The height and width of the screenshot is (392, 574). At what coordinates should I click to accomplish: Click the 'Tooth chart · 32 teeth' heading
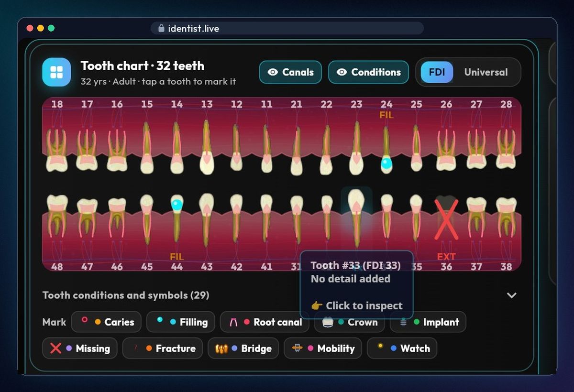143,65
